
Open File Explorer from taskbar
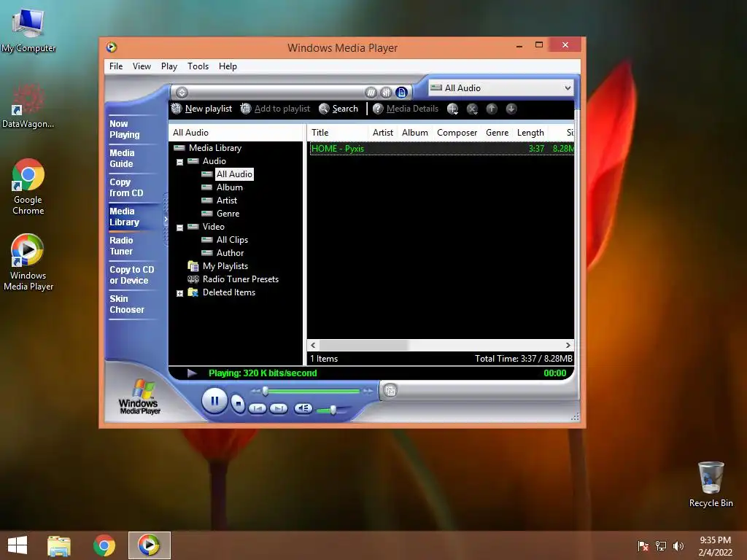(x=59, y=545)
